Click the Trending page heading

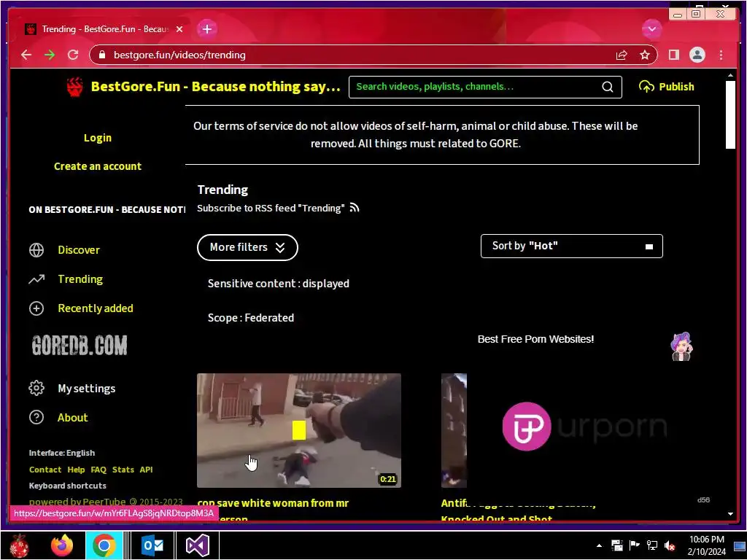point(222,190)
